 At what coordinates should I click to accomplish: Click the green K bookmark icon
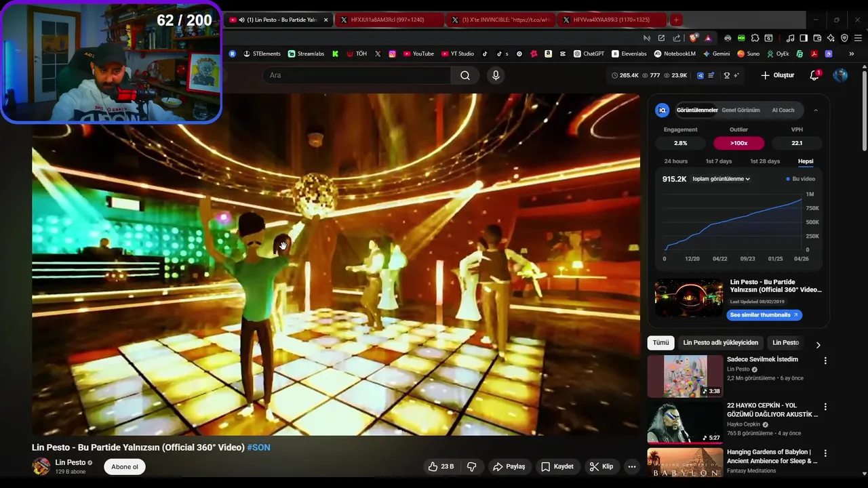335,54
